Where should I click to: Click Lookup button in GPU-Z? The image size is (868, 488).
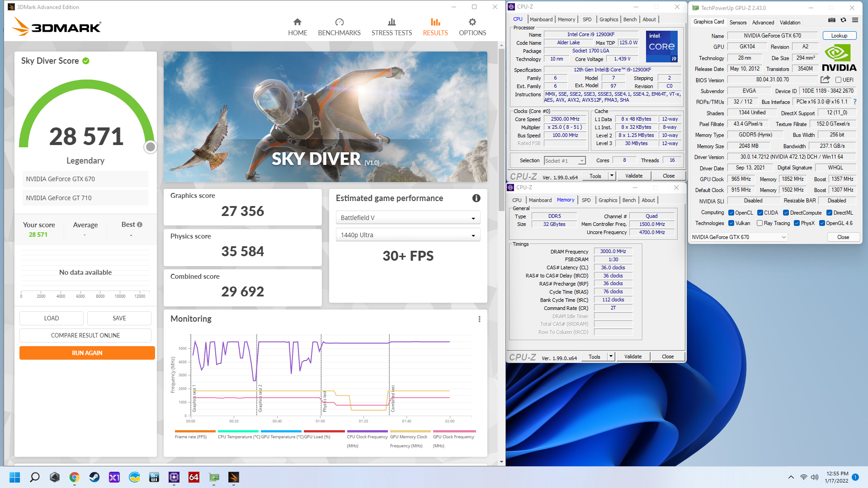click(839, 36)
